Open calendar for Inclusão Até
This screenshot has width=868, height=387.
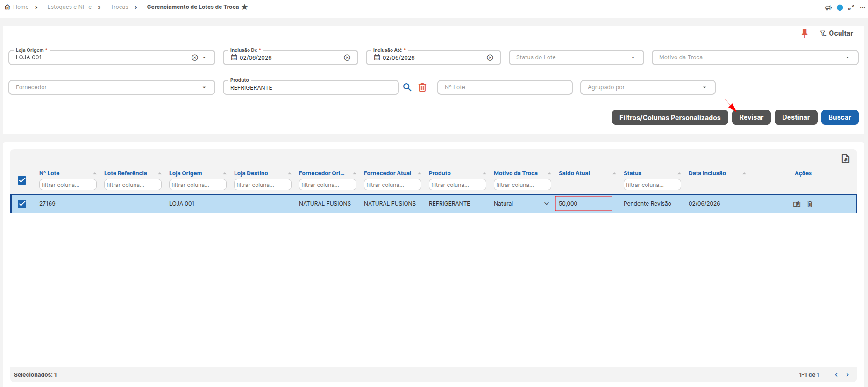tap(377, 57)
